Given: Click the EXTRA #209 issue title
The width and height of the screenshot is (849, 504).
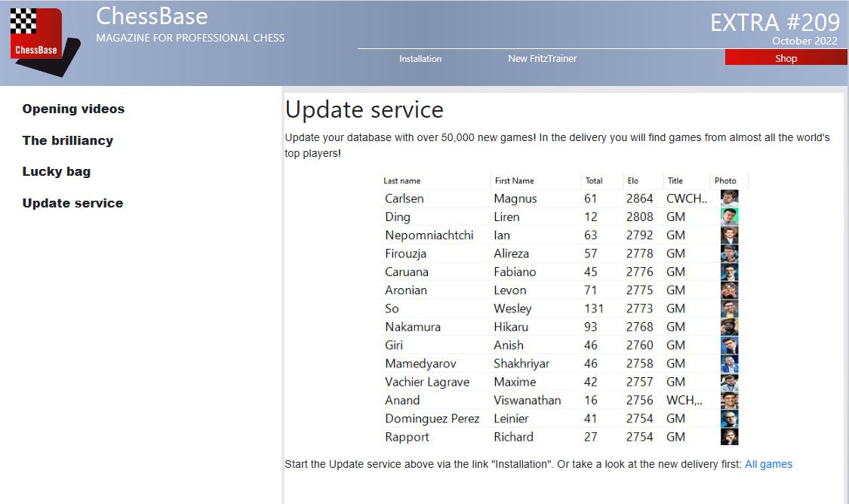Looking at the screenshot, I should 775,23.
